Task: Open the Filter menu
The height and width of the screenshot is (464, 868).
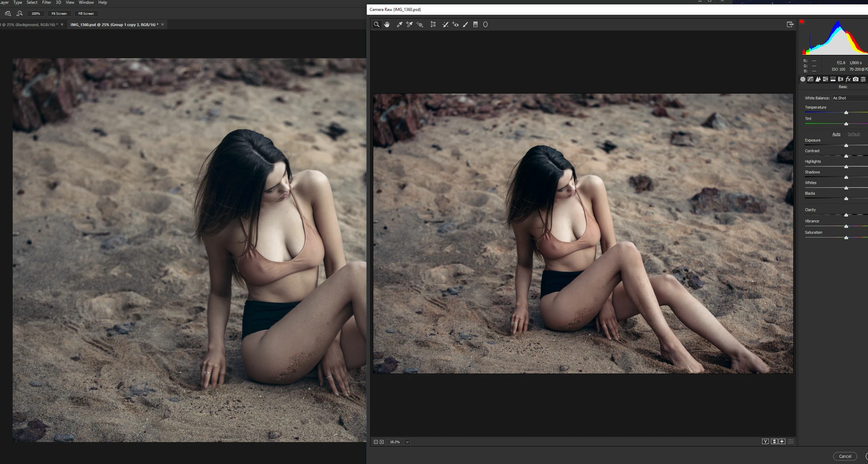Action: 47,2
